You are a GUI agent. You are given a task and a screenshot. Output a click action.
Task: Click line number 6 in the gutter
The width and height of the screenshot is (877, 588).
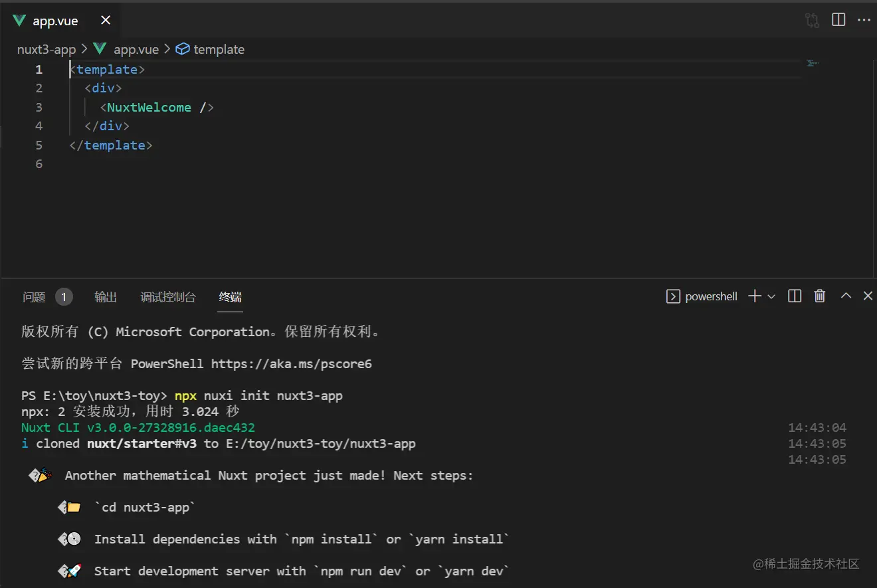[39, 164]
